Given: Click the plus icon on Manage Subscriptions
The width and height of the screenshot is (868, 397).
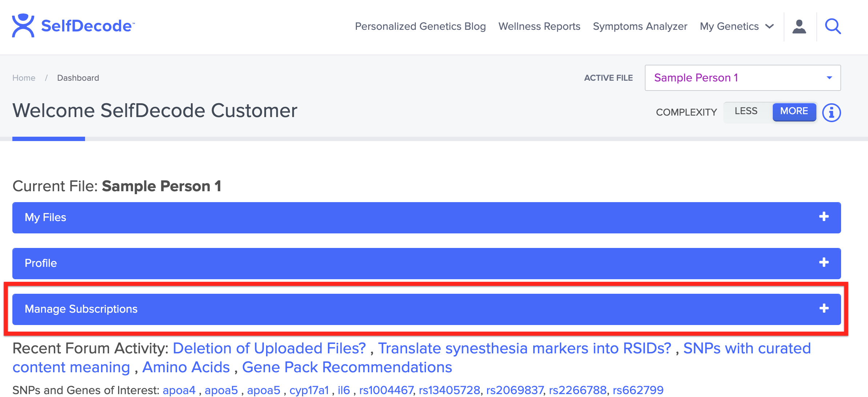Looking at the screenshot, I should click(x=824, y=309).
